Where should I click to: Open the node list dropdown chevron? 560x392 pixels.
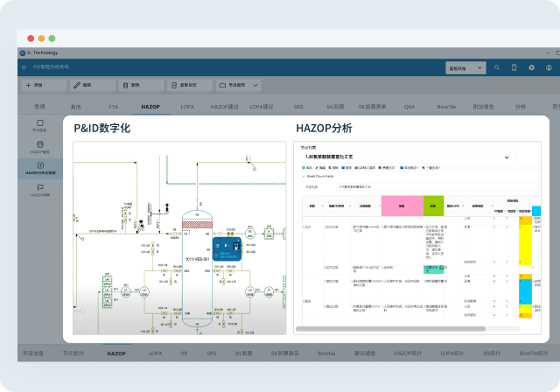[507, 157]
